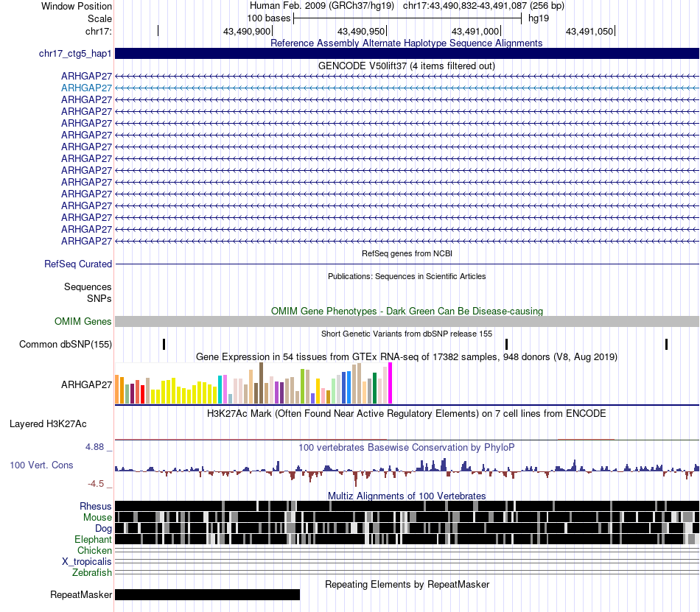Click the Elephant alignment row blocks
Screen dimensions: 700x612
click(407, 539)
